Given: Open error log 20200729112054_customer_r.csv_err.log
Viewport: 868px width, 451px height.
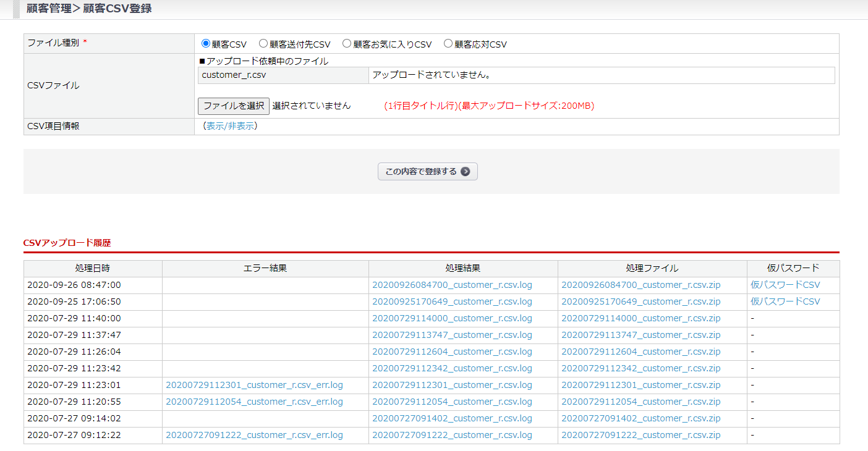Looking at the screenshot, I should click(254, 402).
